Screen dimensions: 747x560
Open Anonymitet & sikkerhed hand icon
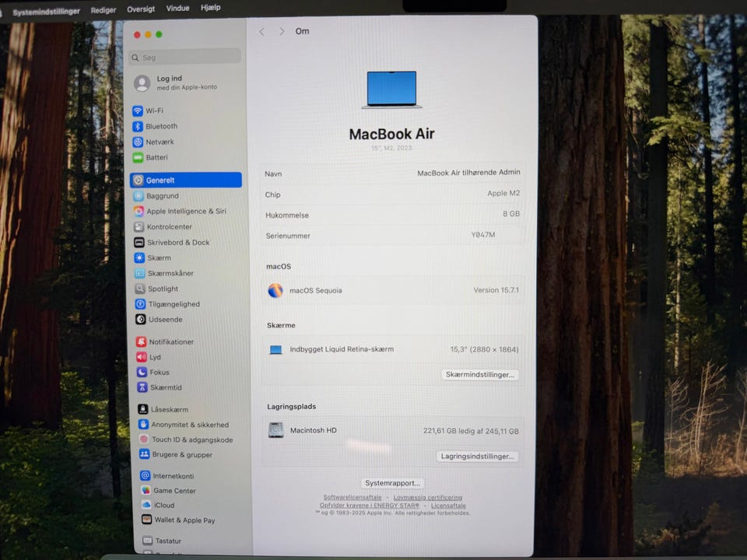[143, 425]
